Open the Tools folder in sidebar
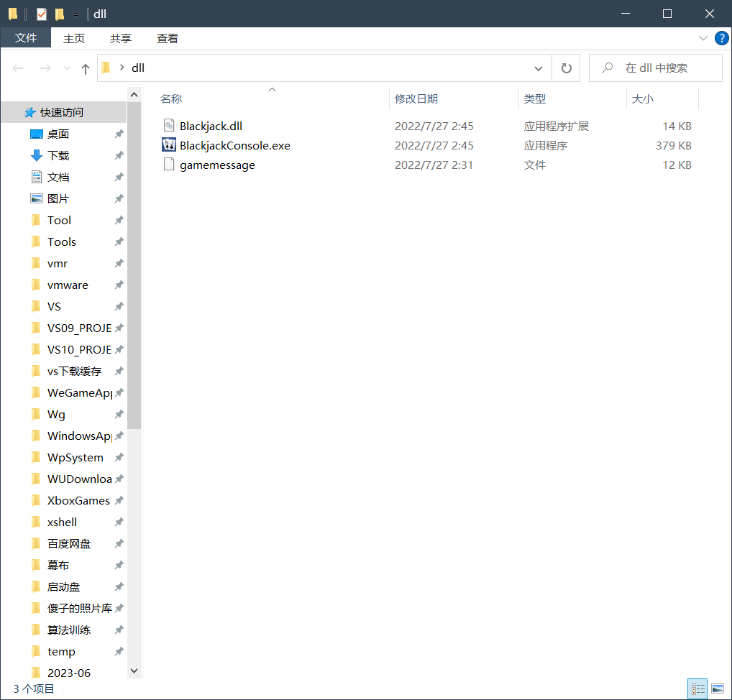732x700 pixels. point(62,241)
